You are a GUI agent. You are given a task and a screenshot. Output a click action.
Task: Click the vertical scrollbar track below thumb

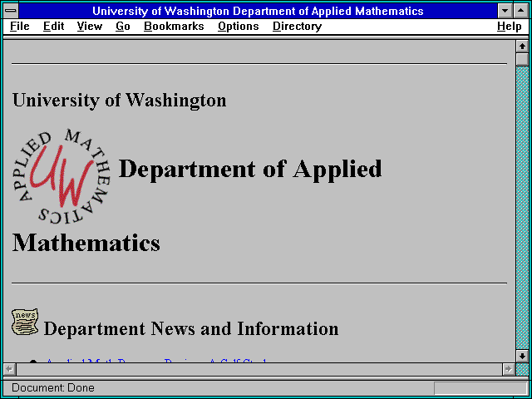point(523,208)
